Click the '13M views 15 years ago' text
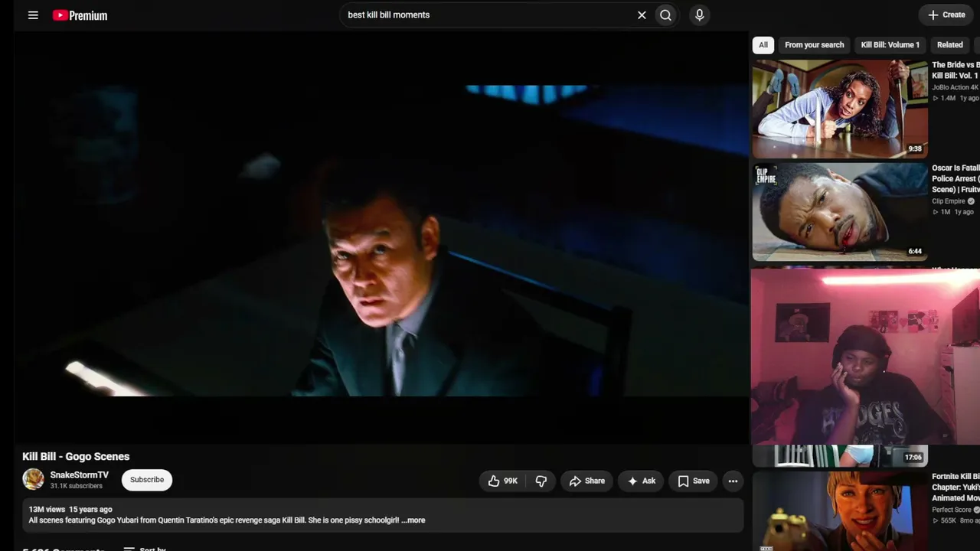The image size is (980, 551). (x=70, y=509)
